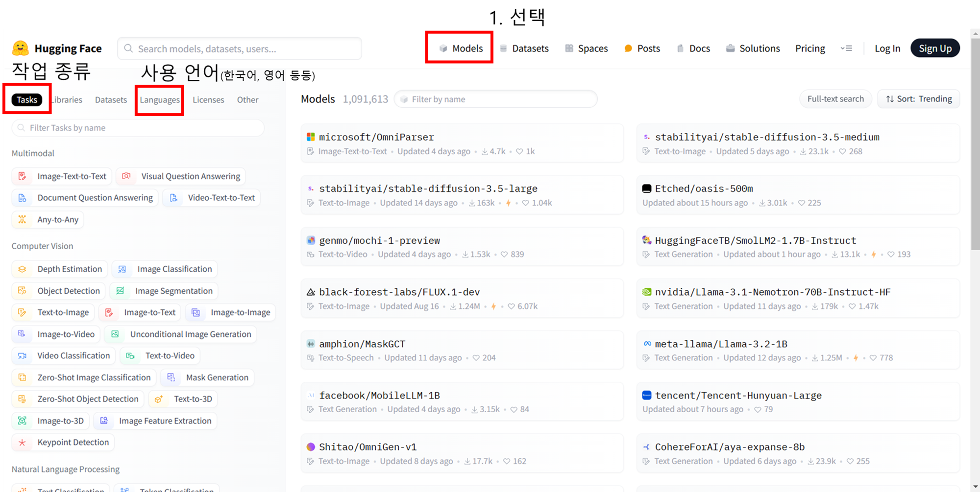Image resolution: width=980 pixels, height=492 pixels.
Task: Open Posts from the top navigation
Action: 642,48
